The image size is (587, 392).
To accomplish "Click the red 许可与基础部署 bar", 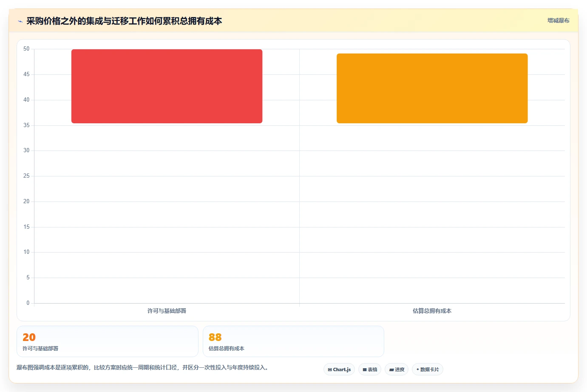I will tap(167, 86).
